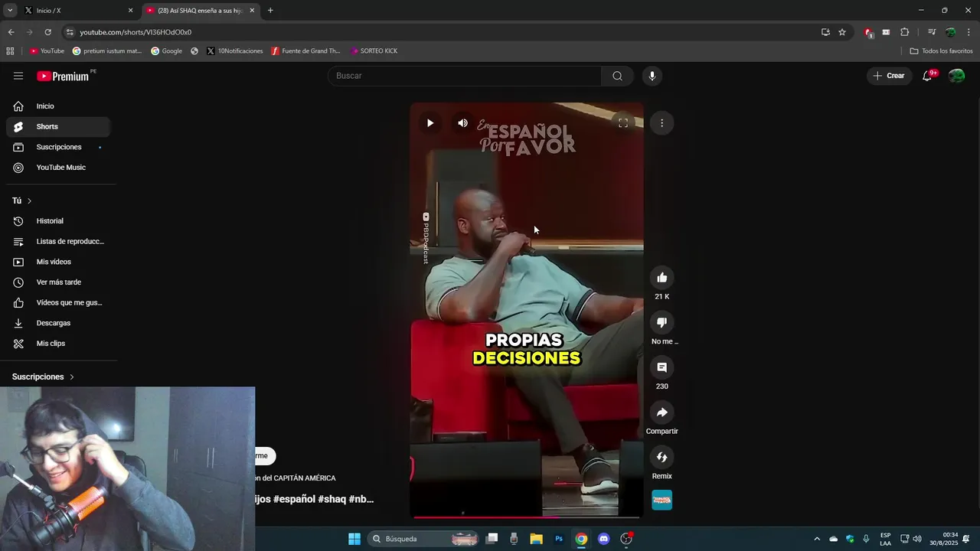This screenshot has width=980, height=551.
Task: Like the Short with the thumbs-up icon
Action: [662, 278]
